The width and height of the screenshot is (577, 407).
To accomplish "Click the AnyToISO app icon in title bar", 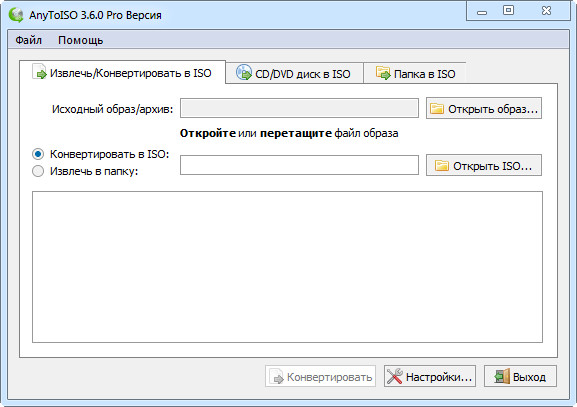I will [x=16, y=15].
